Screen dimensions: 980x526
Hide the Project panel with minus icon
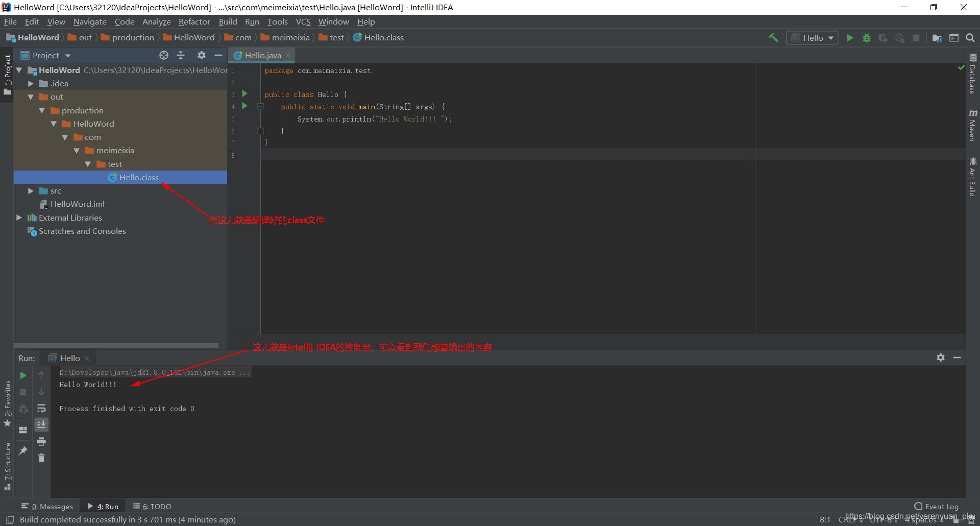click(218, 55)
